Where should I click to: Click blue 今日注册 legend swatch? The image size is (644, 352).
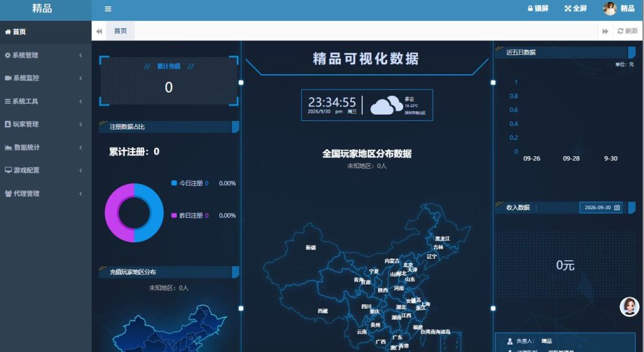(x=174, y=183)
